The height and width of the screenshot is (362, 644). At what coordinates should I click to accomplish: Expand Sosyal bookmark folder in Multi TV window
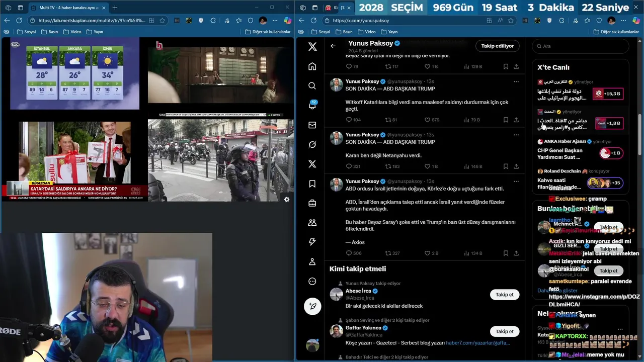pos(26,32)
